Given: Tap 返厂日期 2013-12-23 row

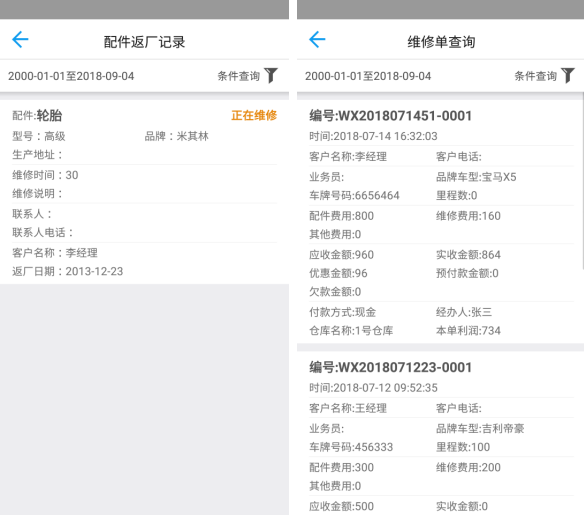Looking at the screenshot, I should point(67,271).
